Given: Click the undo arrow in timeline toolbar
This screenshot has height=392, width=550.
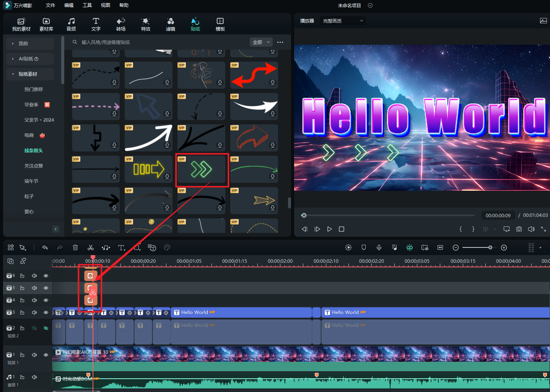Looking at the screenshot, I should pos(45,248).
